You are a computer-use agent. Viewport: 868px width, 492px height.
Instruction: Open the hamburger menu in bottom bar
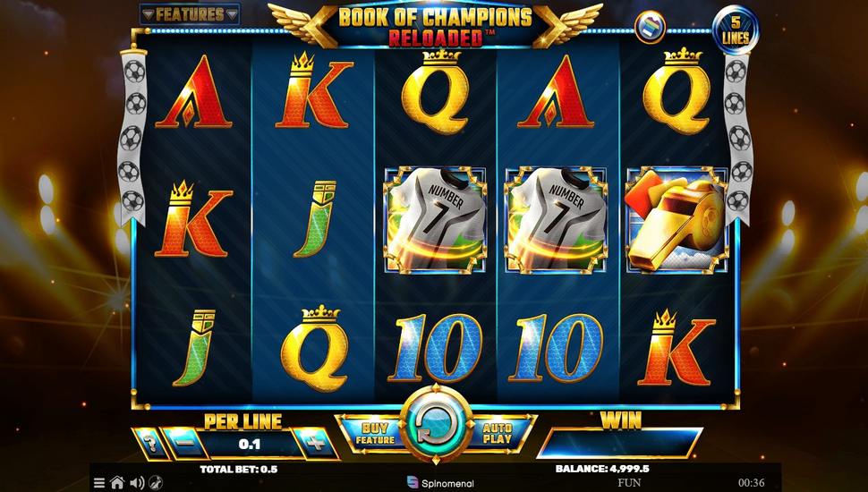(99, 483)
